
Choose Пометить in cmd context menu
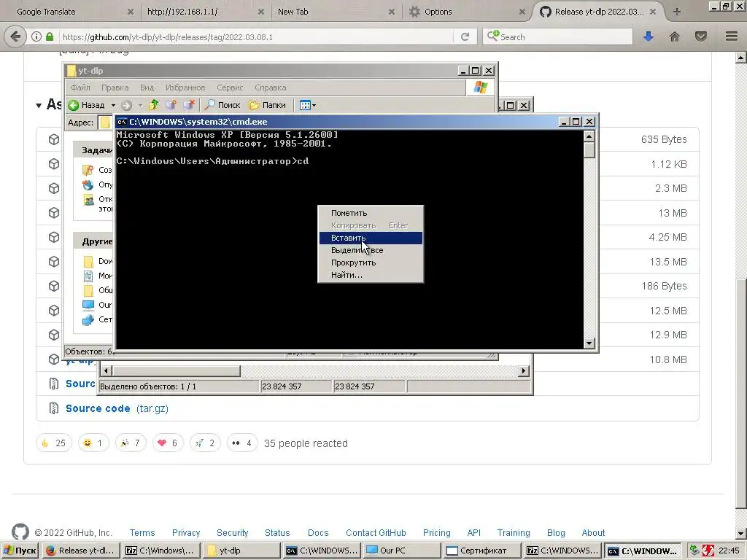(x=371, y=213)
